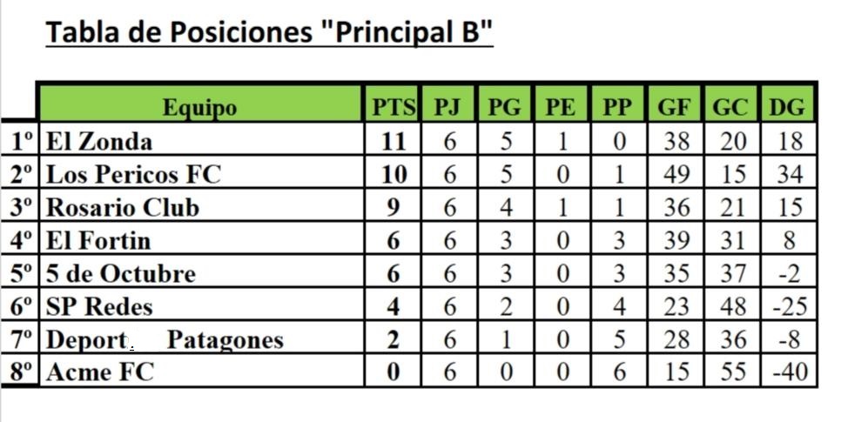
Task: Select the PE column header
Action: pos(561,108)
